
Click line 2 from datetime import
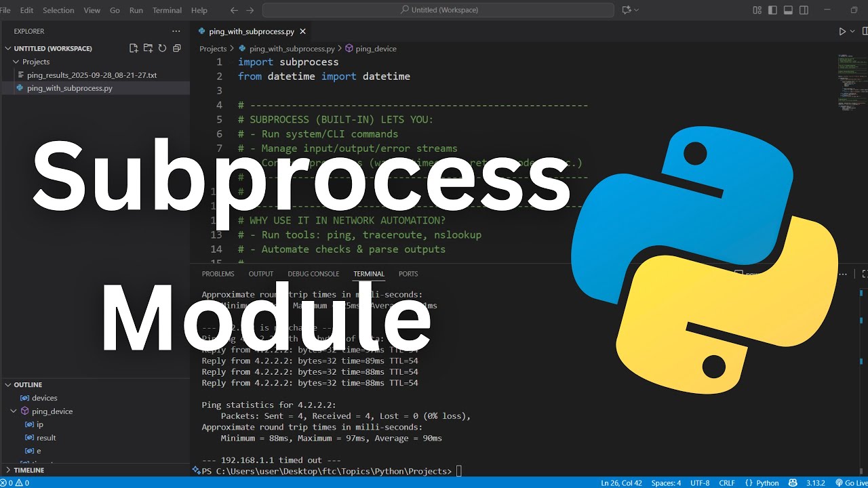324,77
